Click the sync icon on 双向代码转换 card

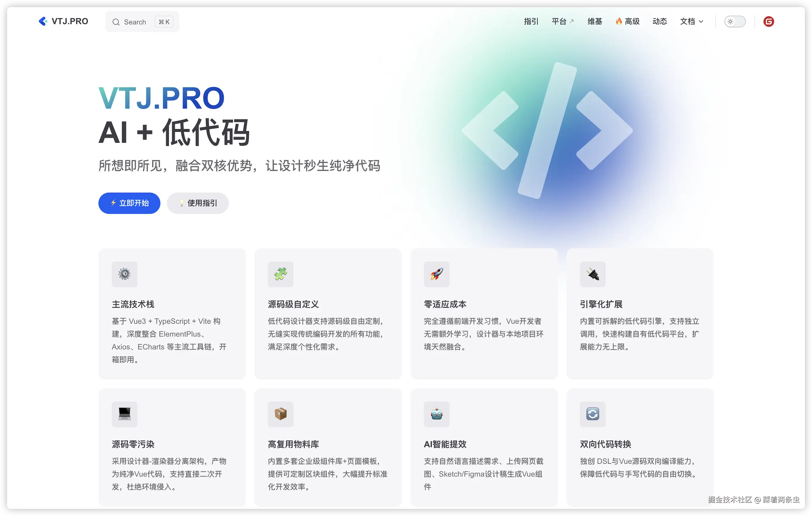click(x=592, y=414)
